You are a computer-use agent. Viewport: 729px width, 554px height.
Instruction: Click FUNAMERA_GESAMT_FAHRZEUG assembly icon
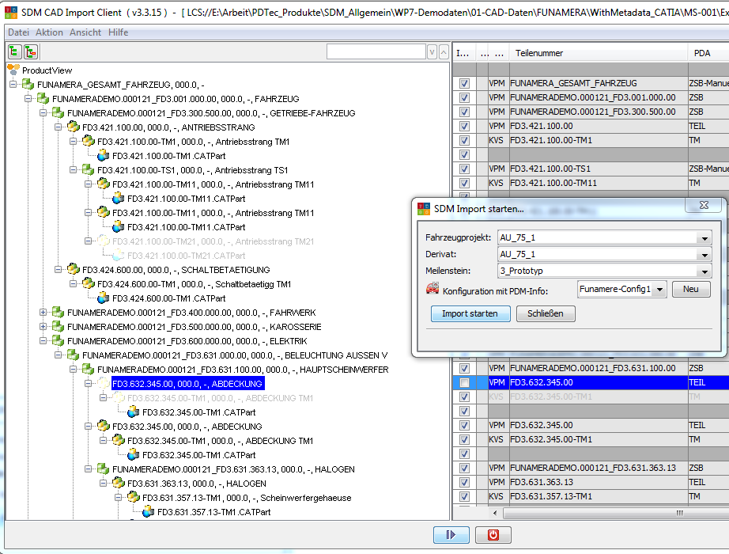tap(28, 85)
